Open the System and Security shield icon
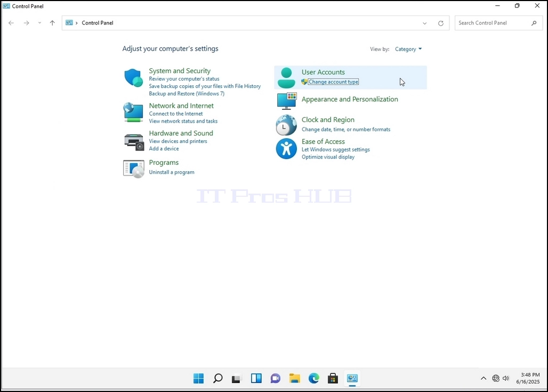Image resolution: width=548 pixels, height=392 pixels. tap(133, 78)
